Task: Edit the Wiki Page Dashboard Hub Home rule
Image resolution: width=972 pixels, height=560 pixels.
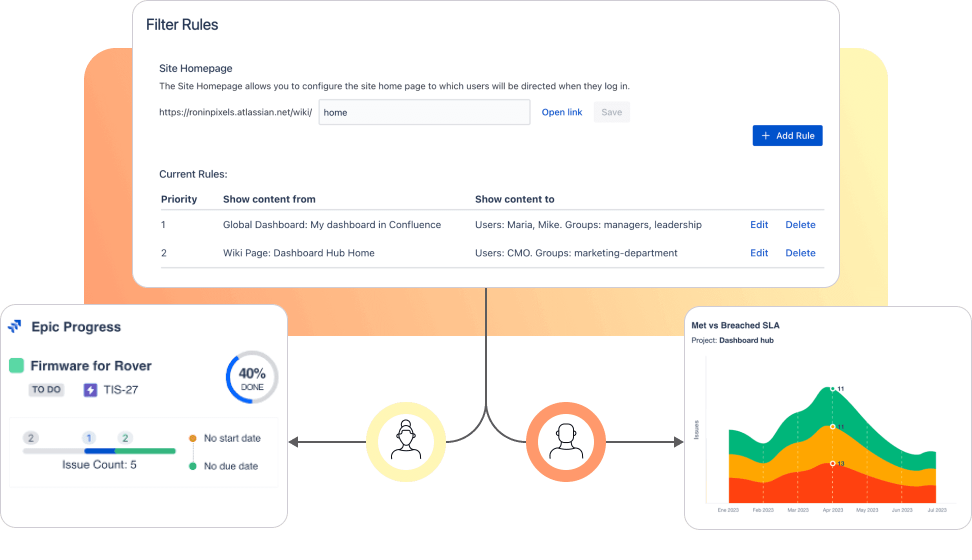Action: (759, 253)
